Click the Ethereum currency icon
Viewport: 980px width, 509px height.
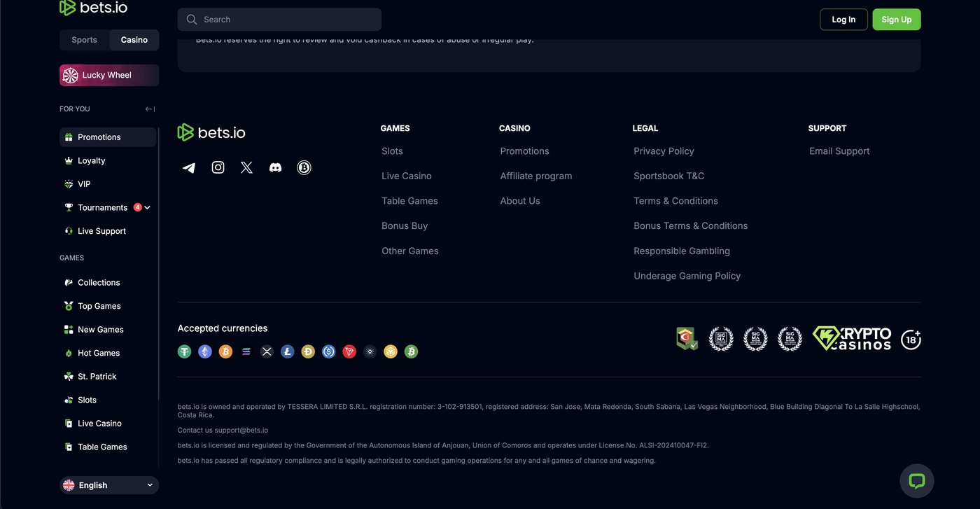coord(205,351)
